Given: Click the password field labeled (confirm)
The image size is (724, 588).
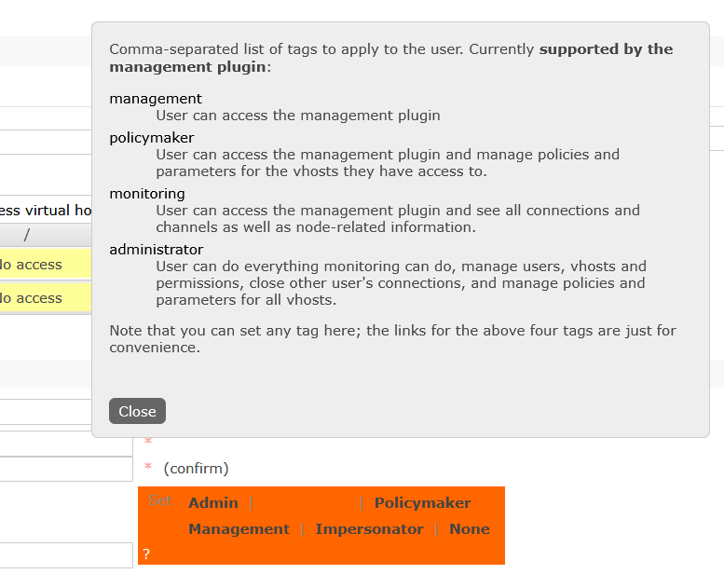Looking at the screenshot, I should (x=66, y=469).
